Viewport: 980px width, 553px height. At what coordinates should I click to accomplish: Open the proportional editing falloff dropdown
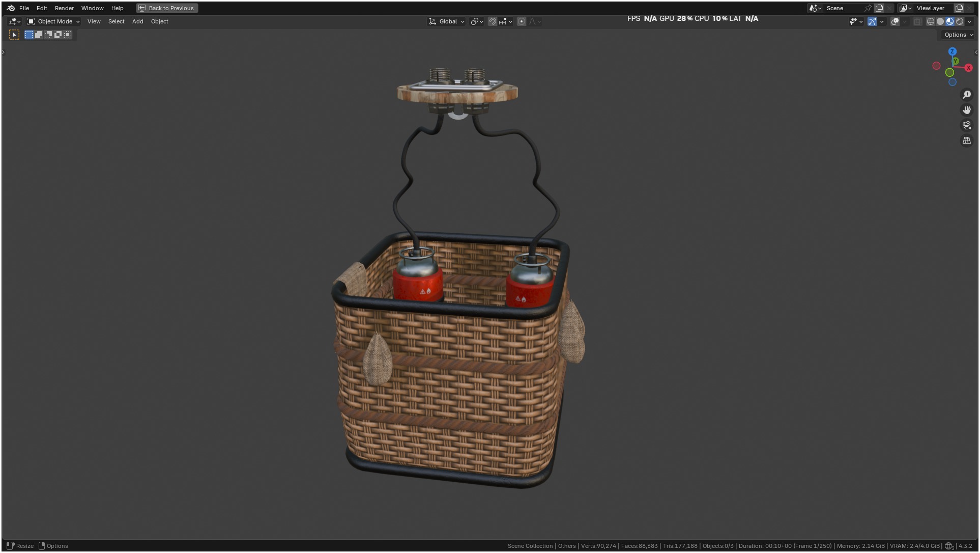tap(535, 21)
